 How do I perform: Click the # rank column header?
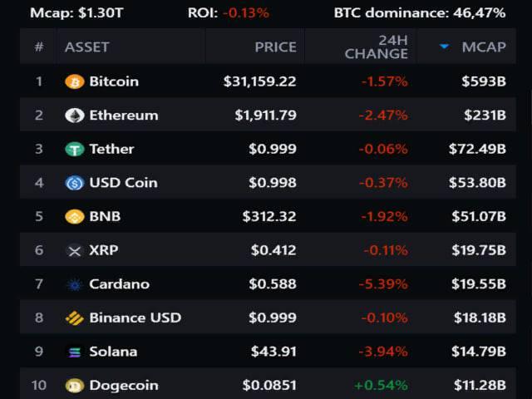(x=38, y=47)
